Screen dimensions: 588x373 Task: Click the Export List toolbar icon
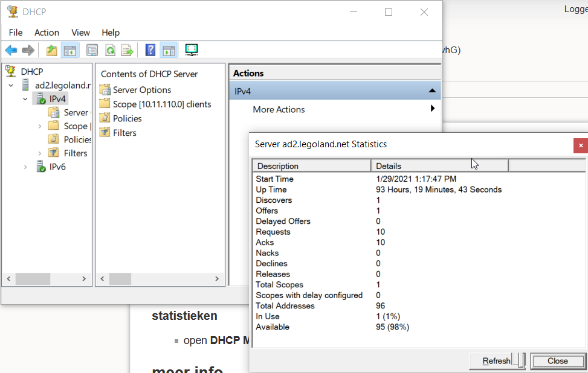tap(128, 51)
